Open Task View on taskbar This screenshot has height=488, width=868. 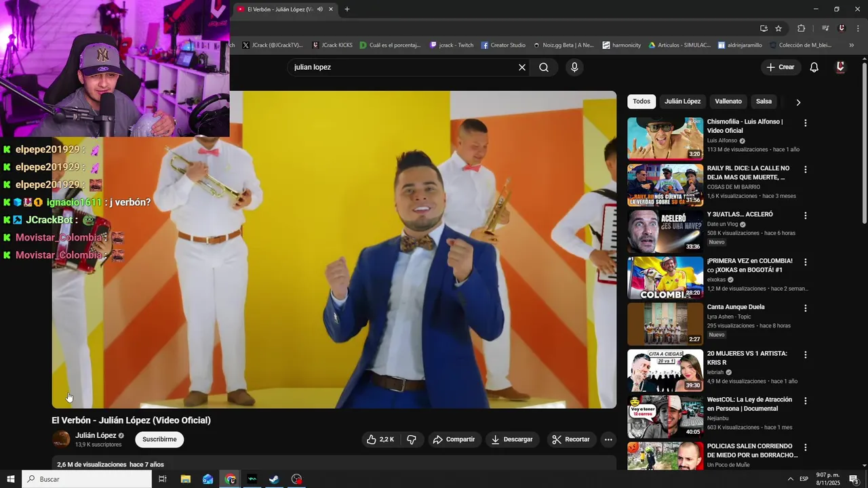tap(163, 479)
